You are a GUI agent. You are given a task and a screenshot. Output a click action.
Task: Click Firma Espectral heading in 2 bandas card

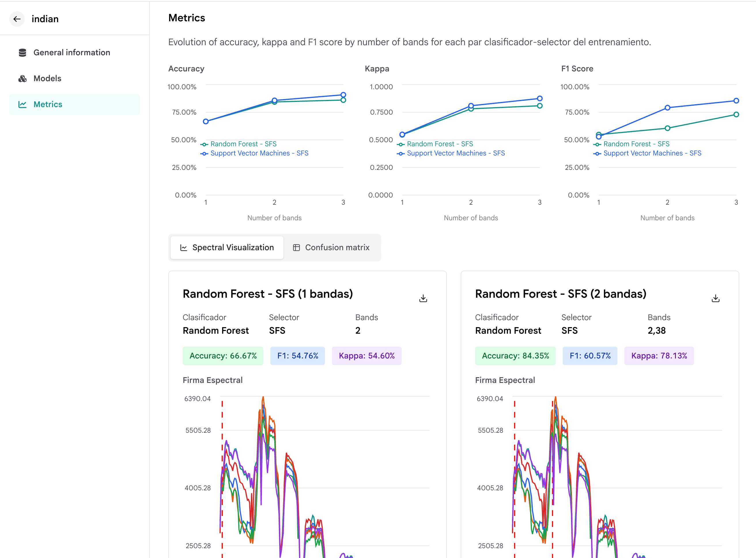pyautogui.click(x=505, y=380)
